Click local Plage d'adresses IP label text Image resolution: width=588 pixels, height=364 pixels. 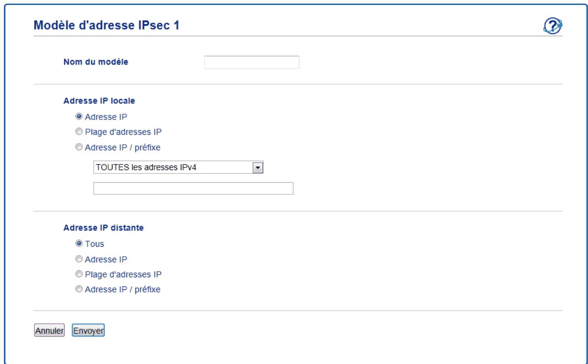(123, 132)
